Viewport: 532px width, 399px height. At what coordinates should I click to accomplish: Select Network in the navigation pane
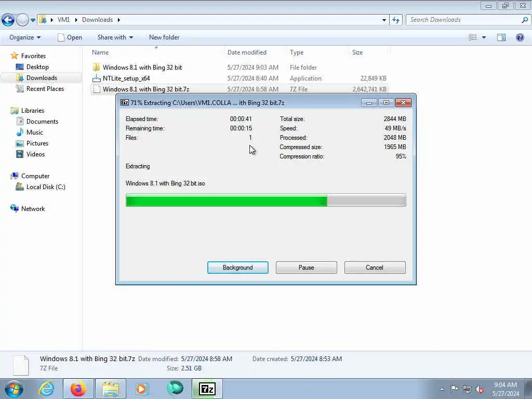coord(33,209)
